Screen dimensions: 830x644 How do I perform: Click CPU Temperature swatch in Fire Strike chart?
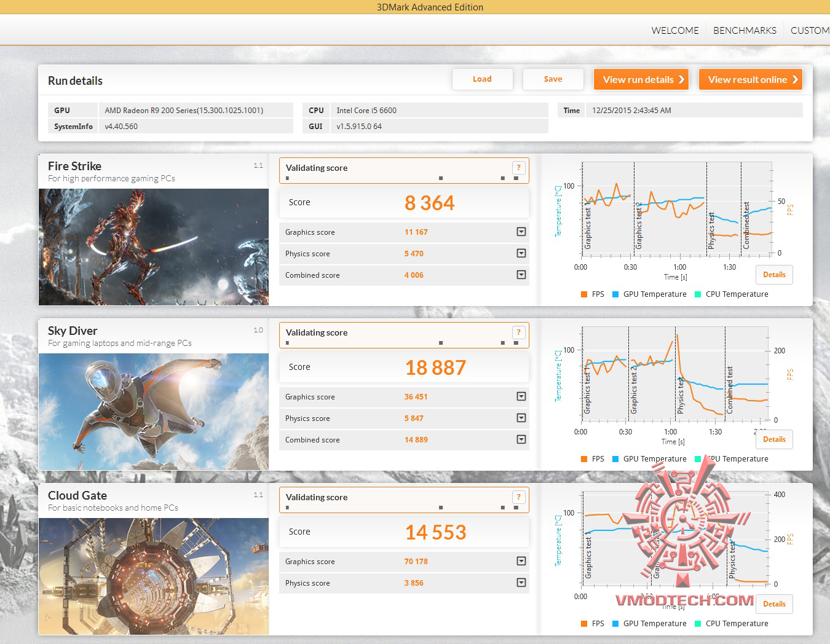698,294
